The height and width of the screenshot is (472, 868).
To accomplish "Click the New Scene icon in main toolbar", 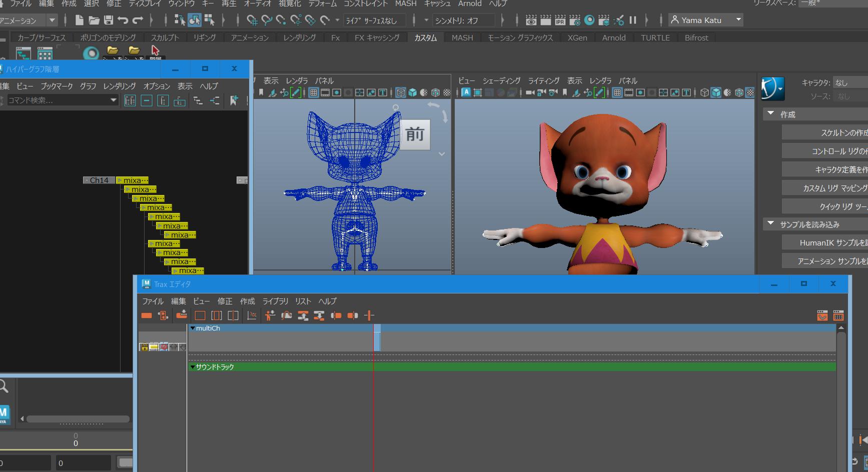I will pyautogui.click(x=79, y=20).
